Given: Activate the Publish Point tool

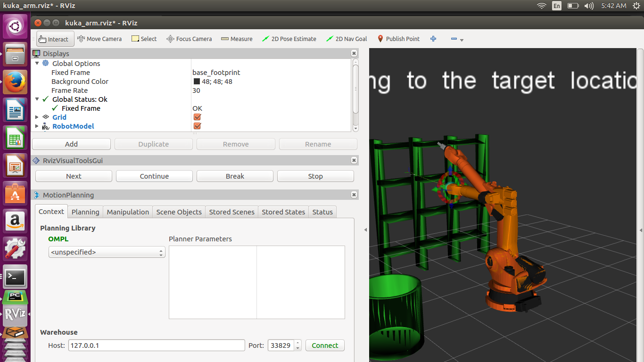Looking at the screenshot, I should tap(398, 39).
